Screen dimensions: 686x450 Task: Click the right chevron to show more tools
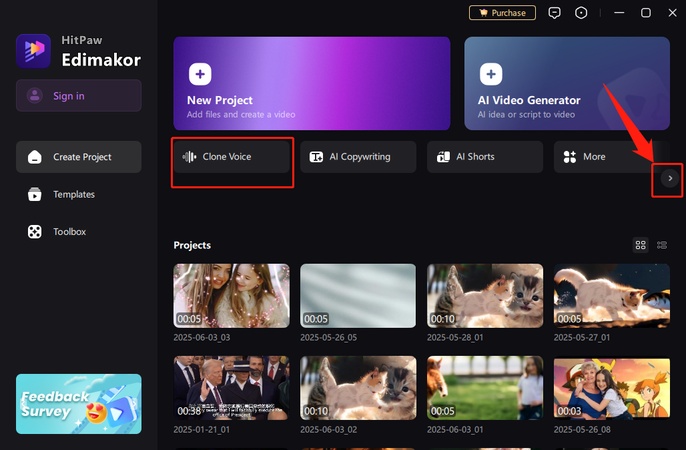pos(669,178)
